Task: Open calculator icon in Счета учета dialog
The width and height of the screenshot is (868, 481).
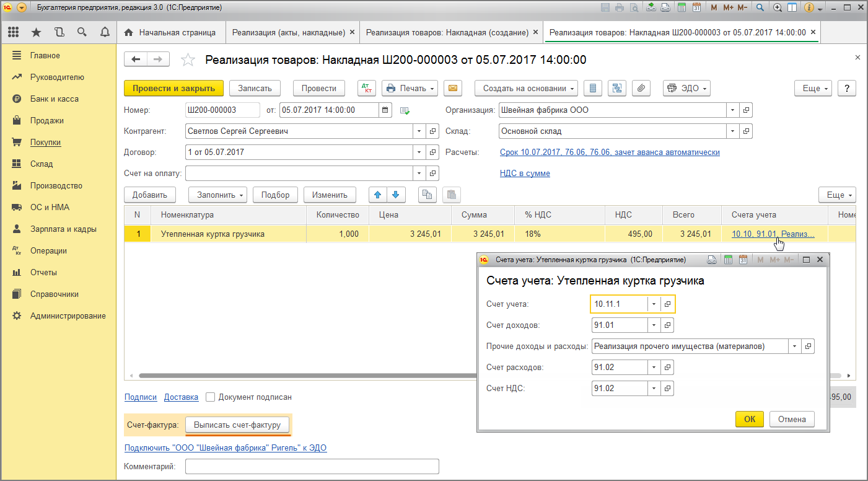Action: (x=728, y=260)
